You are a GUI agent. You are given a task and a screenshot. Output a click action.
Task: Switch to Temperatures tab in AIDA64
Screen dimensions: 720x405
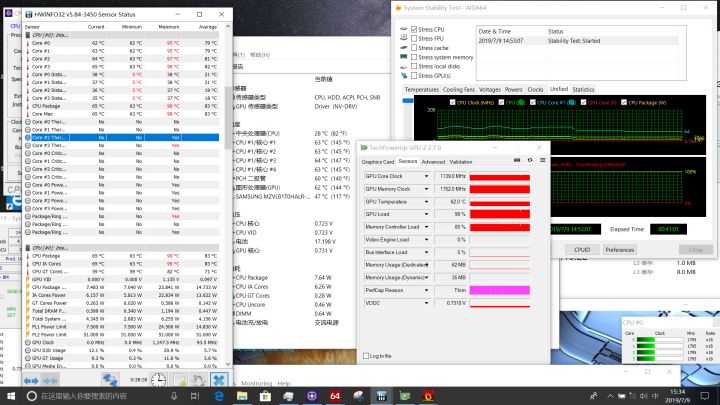[422, 90]
